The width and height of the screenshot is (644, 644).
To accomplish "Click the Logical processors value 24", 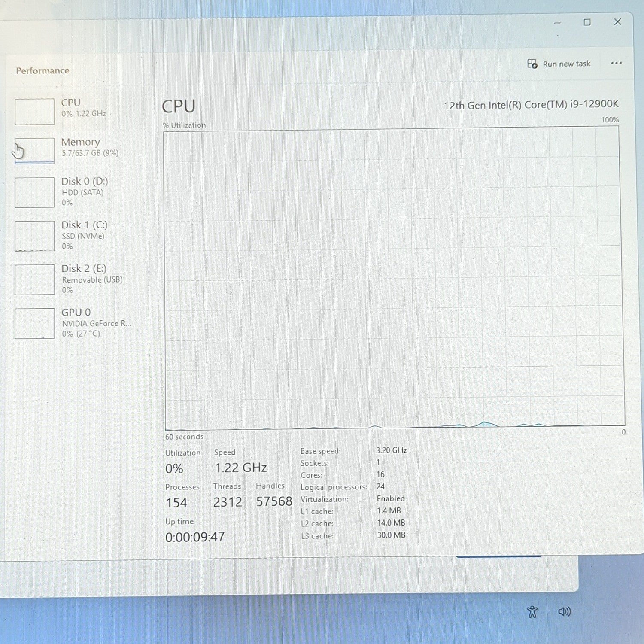I will tap(380, 486).
